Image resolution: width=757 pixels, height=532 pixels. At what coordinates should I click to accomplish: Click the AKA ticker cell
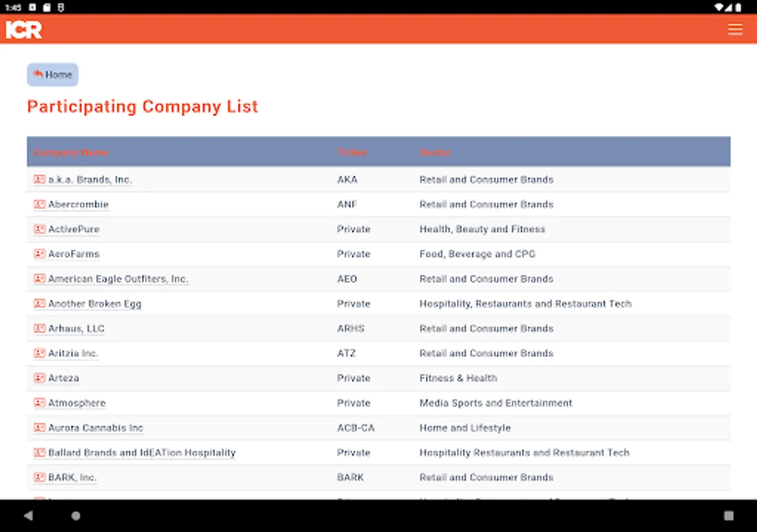347,180
